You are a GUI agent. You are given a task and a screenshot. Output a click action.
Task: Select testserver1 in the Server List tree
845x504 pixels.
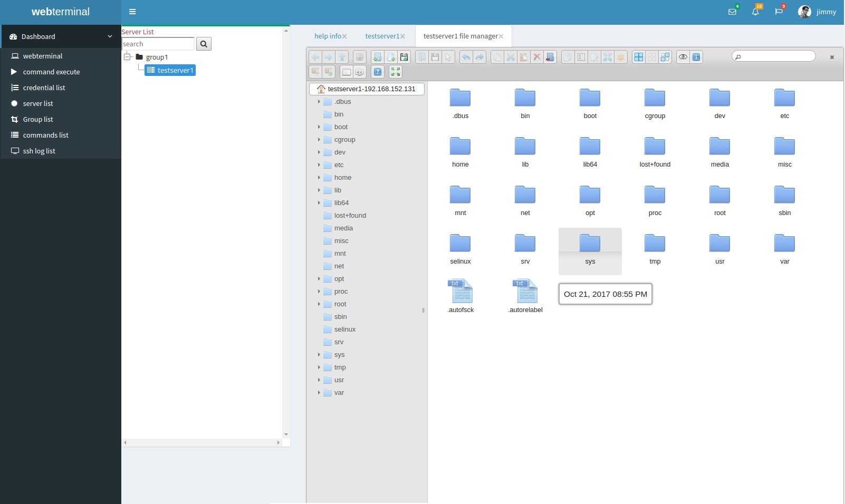(x=170, y=70)
